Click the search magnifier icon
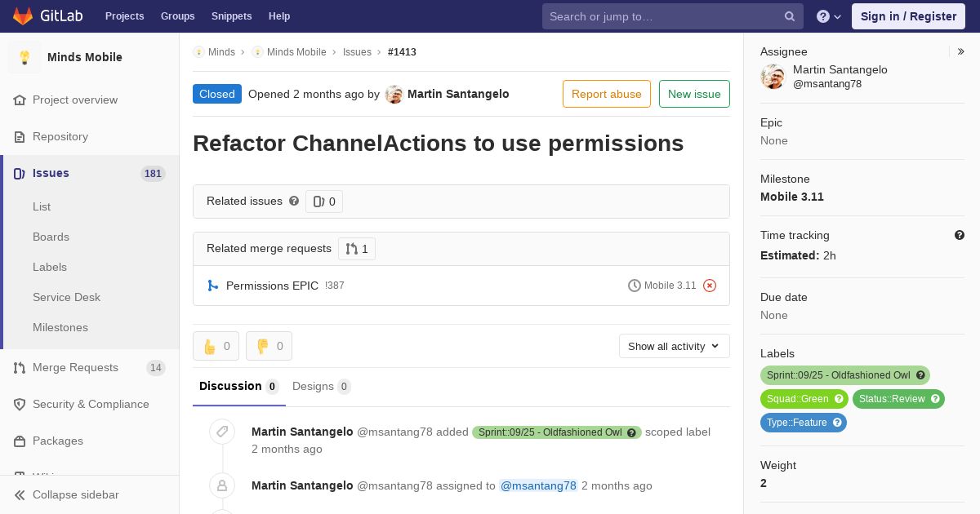 (790, 16)
